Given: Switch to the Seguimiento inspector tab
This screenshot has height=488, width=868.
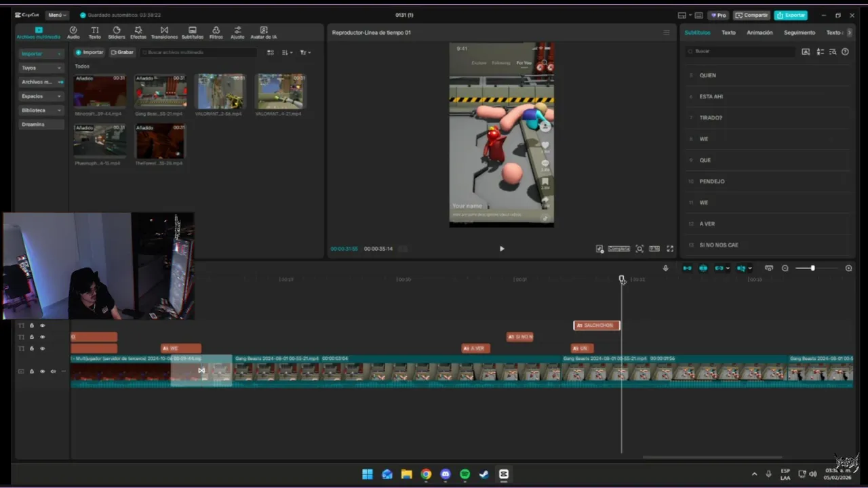Looking at the screenshot, I should [800, 33].
